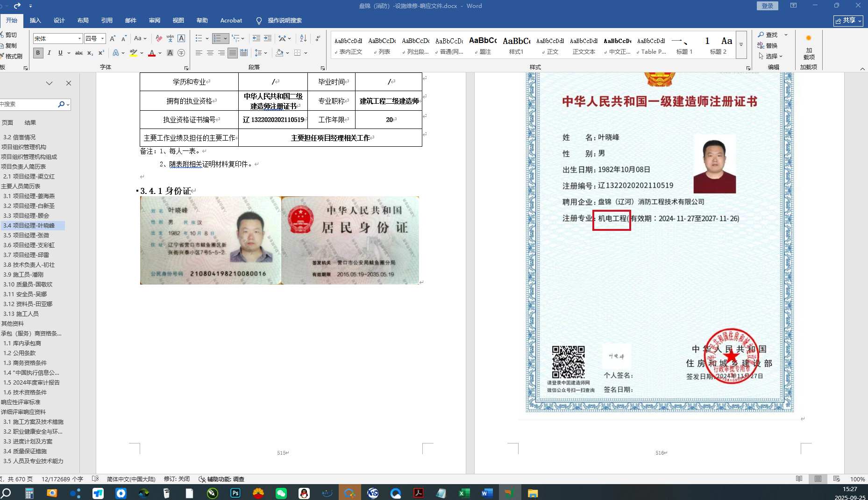Click the 共享 (Share) button
The image size is (868, 500).
tap(848, 21)
